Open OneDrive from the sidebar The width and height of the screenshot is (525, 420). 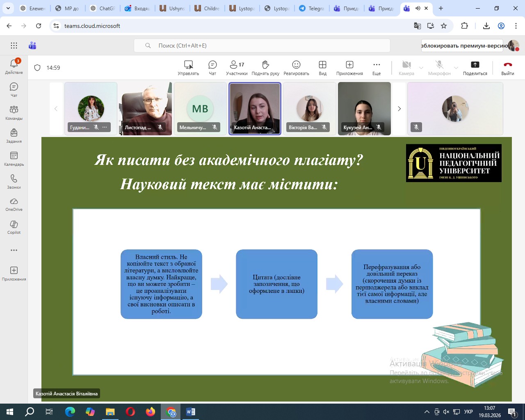14,204
